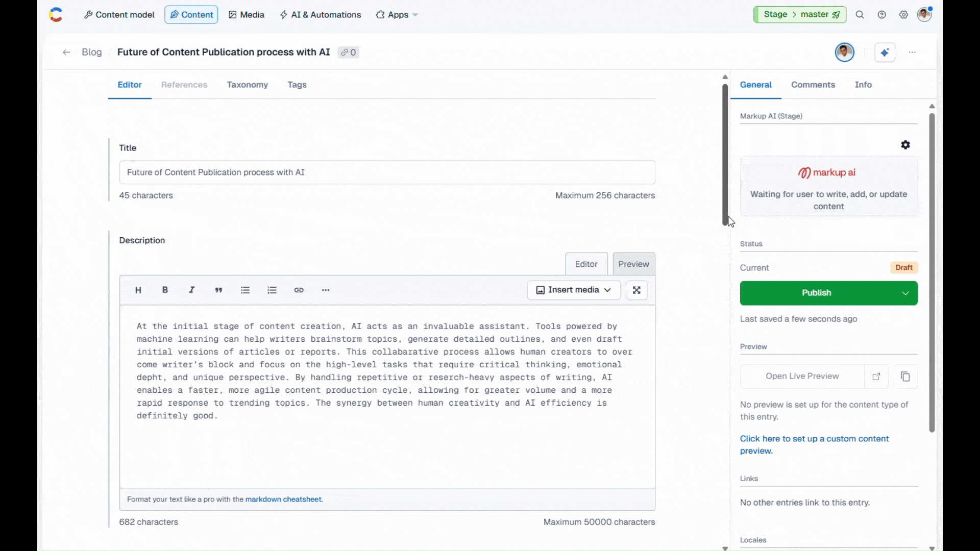Go to the Blog breadcrumb
980x551 pixels.
tap(92, 52)
